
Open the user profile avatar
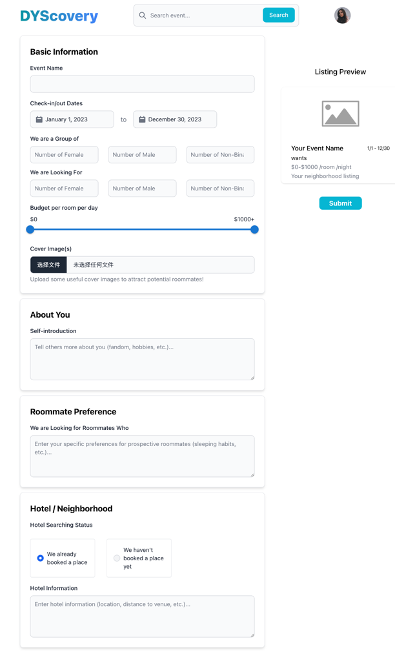pos(342,16)
